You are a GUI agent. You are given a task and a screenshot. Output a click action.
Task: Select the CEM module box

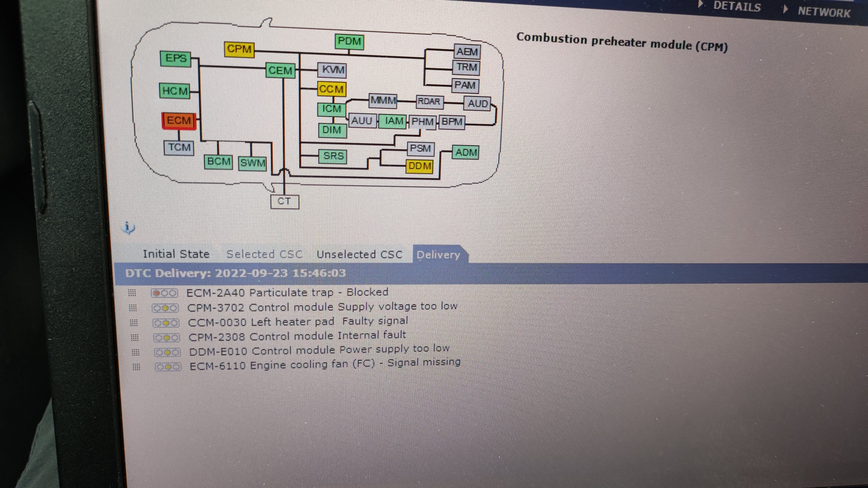pos(280,71)
